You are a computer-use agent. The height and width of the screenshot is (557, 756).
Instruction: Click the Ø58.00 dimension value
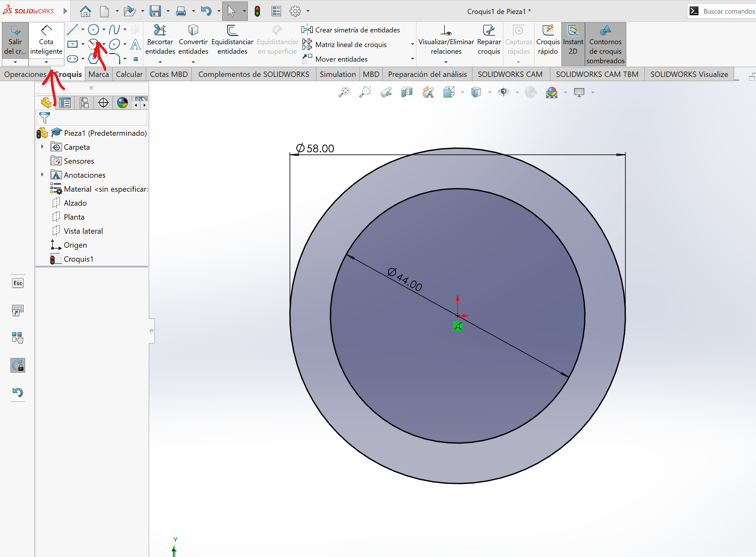click(315, 148)
